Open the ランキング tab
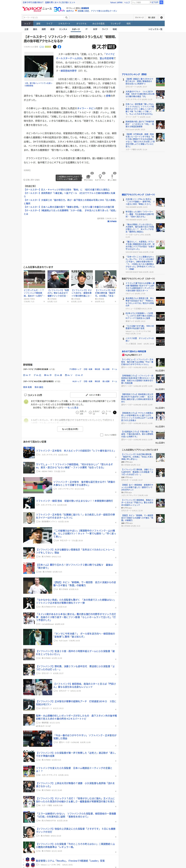 tap(115, 24)
